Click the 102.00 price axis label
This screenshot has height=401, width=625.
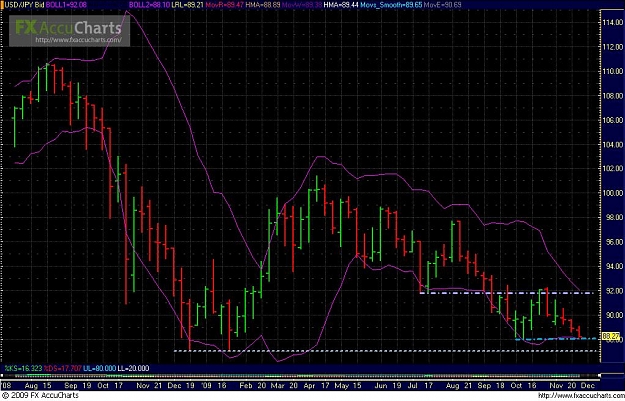point(611,169)
